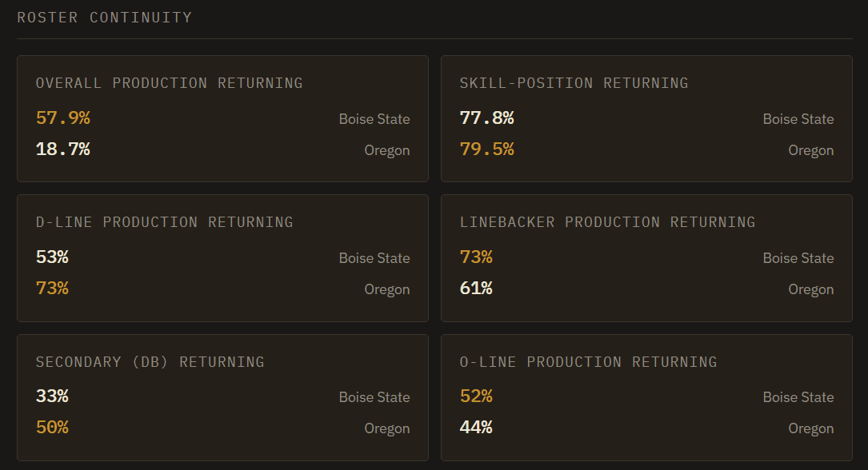Viewport: 868px width, 470px height.
Task: Click Oregon's 44% O-line value
Action: click(476, 427)
